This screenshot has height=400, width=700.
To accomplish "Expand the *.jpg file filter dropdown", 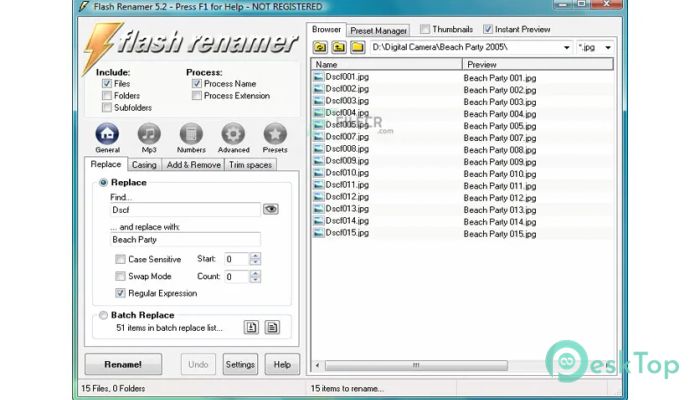I will click(x=608, y=47).
